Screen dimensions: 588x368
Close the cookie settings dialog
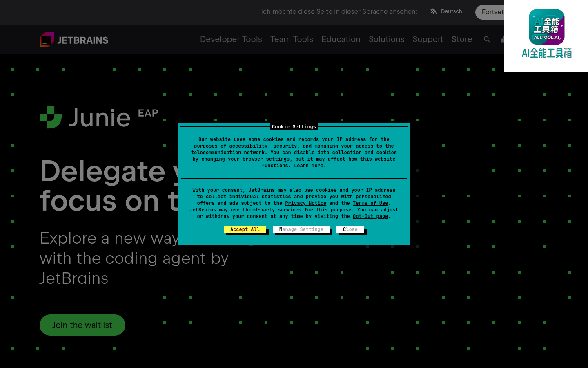coord(350,229)
